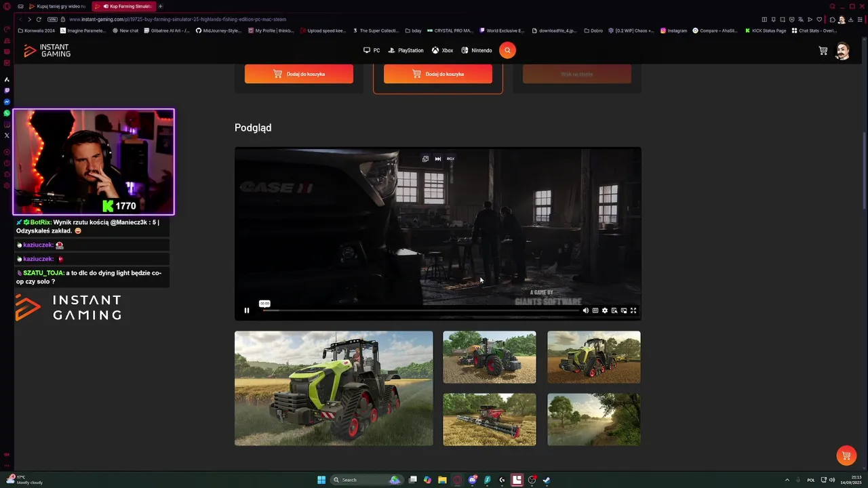
Task: Open the New chat bookmark
Action: click(x=125, y=30)
